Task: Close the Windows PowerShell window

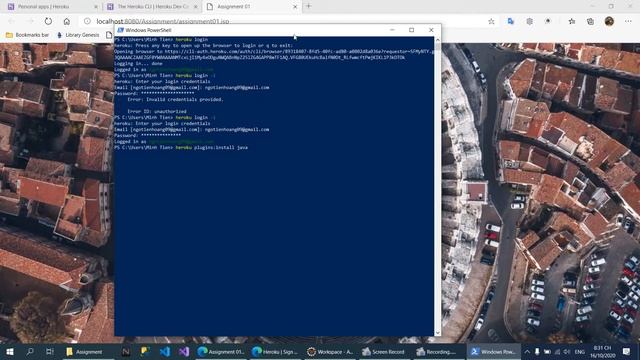Action: [431, 30]
